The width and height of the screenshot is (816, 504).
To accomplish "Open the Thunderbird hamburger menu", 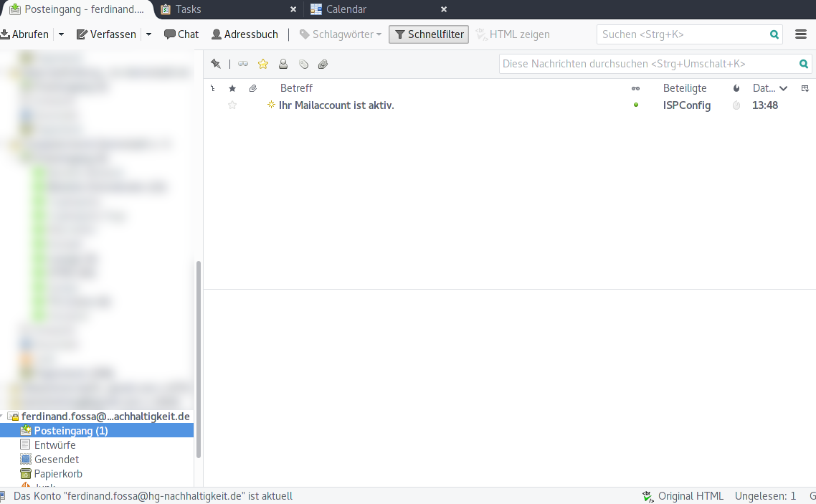I will coord(801,34).
